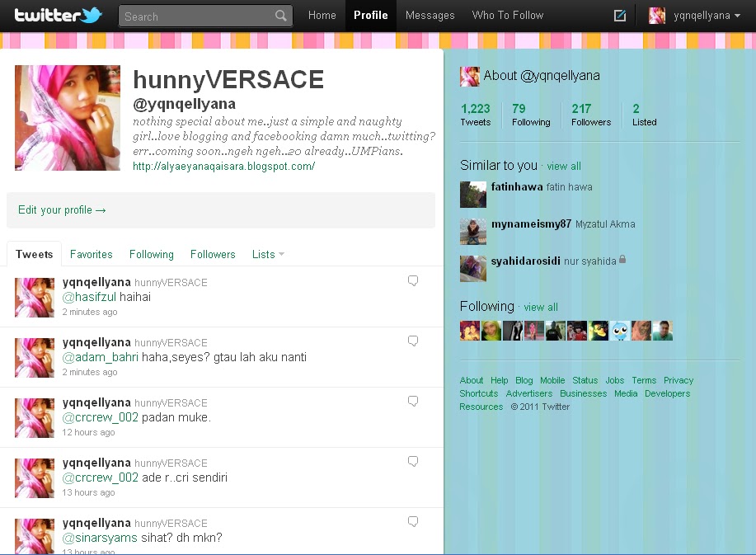The width and height of the screenshot is (756, 555).
Task: Click 79 Following count
Action: [531, 115]
